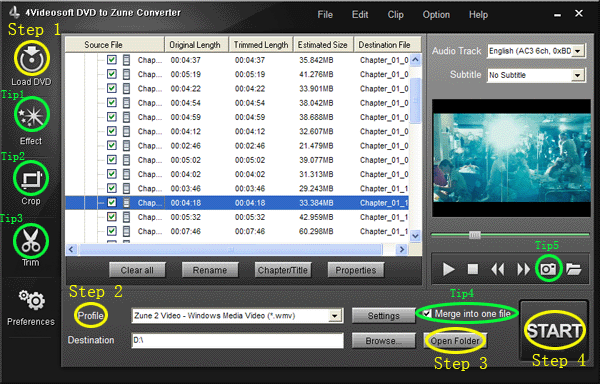Screen dimensions: 600x384
Task: Fast forward the preview video
Action: point(523,269)
